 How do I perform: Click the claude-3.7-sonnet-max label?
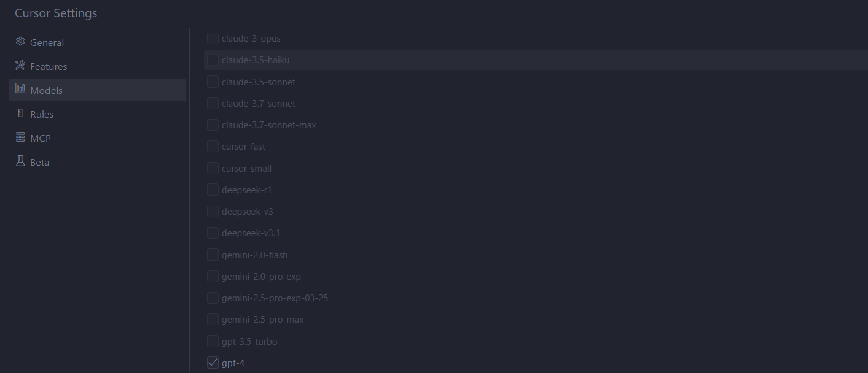click(x=269, y=125)
